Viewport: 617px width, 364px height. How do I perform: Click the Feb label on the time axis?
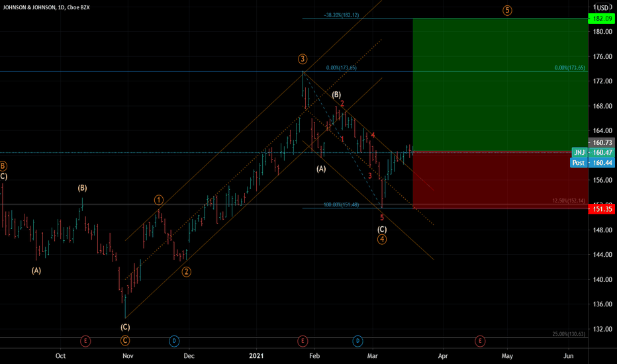[x=314, y=356]
